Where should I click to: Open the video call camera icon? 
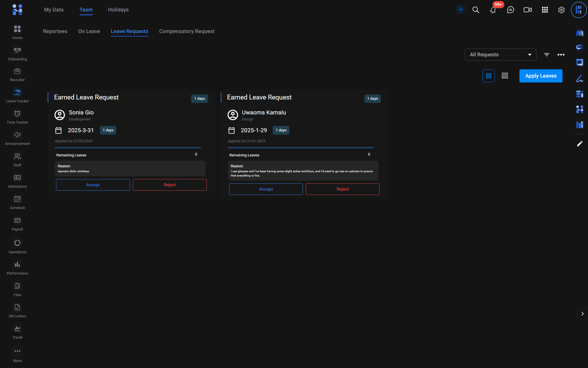click(527, 10)
